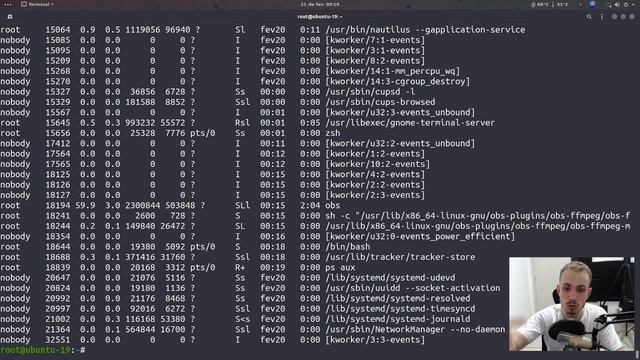Click the PID 32551 value

click(x=58, y=340)
